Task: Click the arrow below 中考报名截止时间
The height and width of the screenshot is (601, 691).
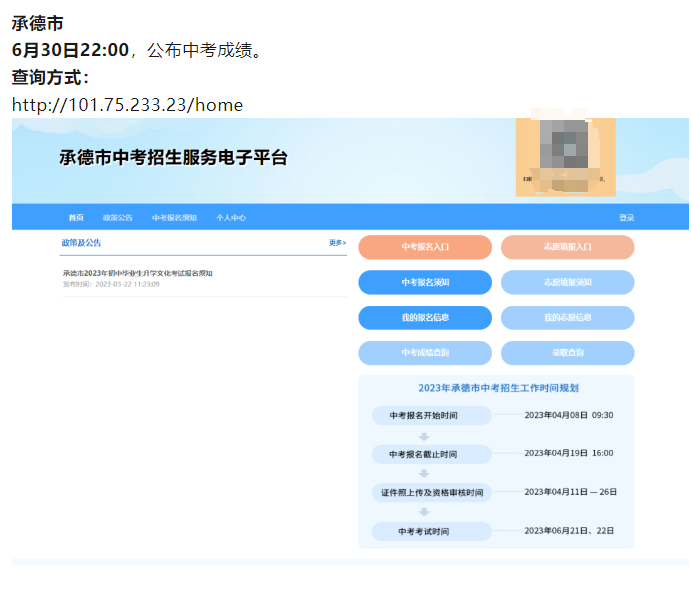Action: (424, 473)
